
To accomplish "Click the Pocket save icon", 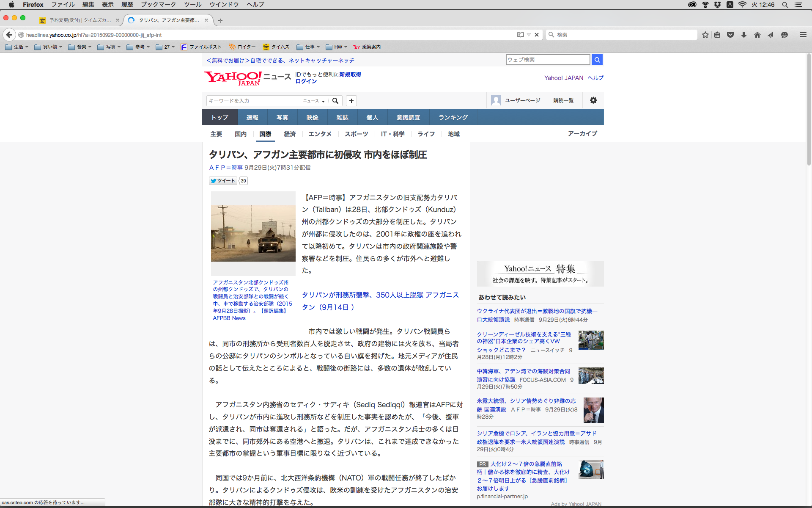I will coord(730,35).
